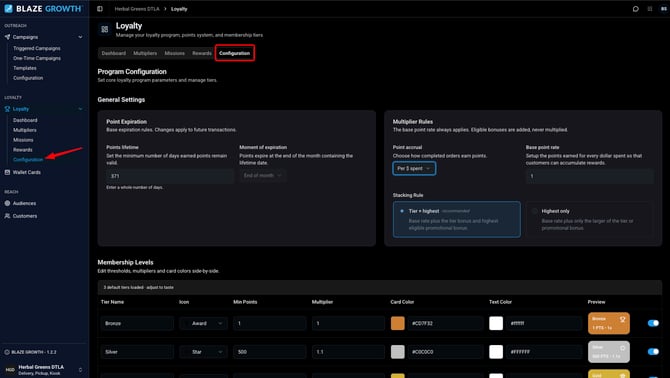
Task: Open the apps grid icon in header
Action: pyautogui.click(x=650, y=9)
